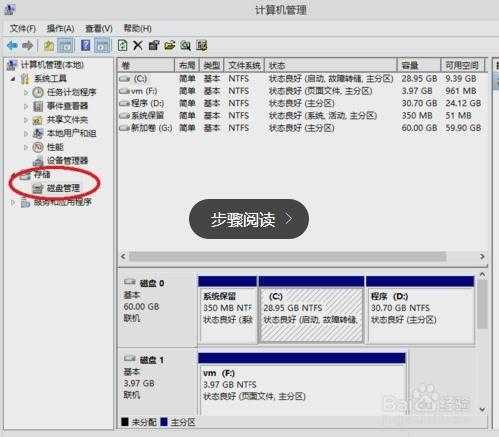Click the black X delete icon
The width and height of the screenshot is (499, 437).
[x=138, y=45]
